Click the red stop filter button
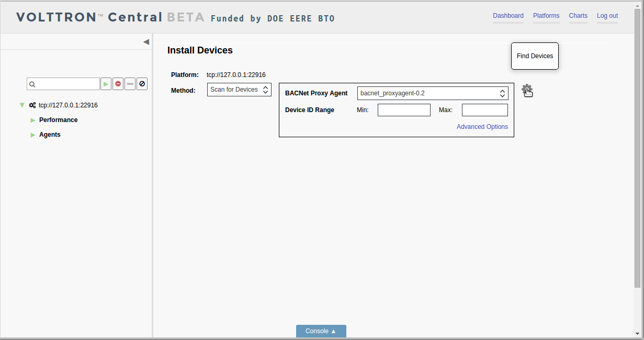644x340 pixels. (x=118, y=84)
